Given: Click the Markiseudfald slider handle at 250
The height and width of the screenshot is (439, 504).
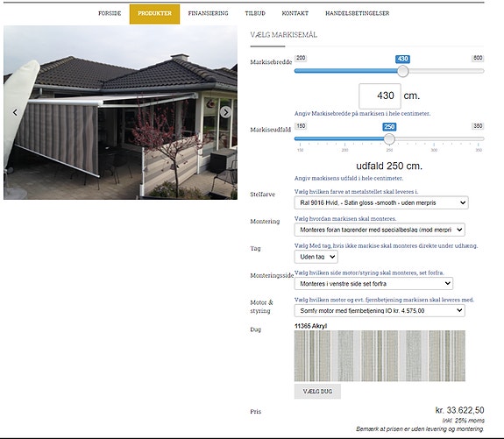Looking at the screenshot, I should point(389,138).
